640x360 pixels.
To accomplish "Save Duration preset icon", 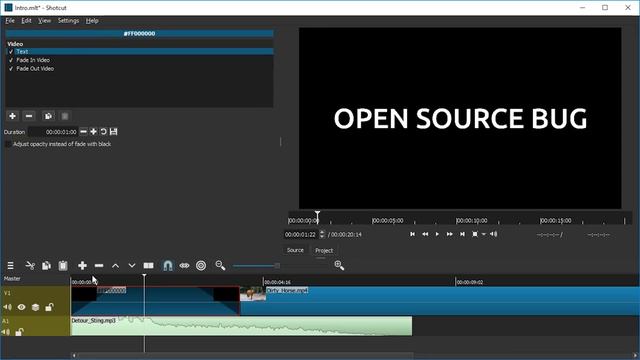I will point(114,131).
